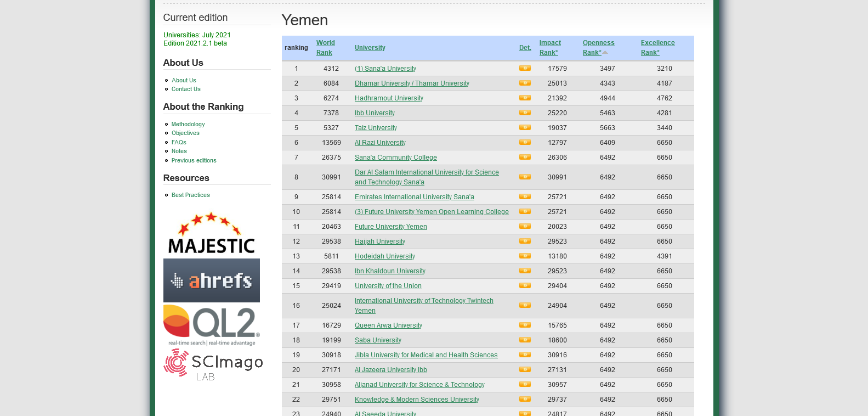Image resolution: width=868 pixels, height=416 pixels.
Task: Open details arrow for Queen Arwa University
Action: tap(525, 325)
